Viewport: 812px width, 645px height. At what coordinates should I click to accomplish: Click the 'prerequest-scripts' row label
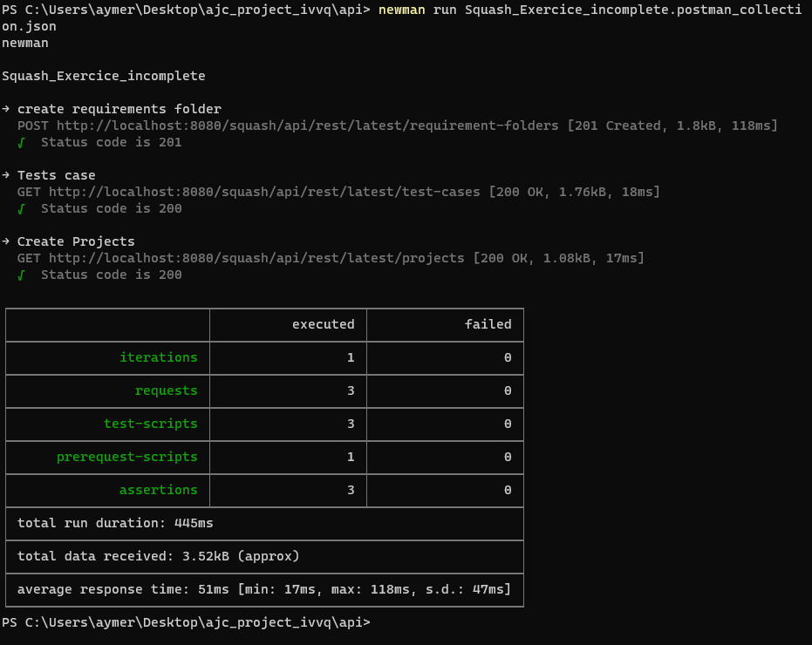click(x=126, y=457)
